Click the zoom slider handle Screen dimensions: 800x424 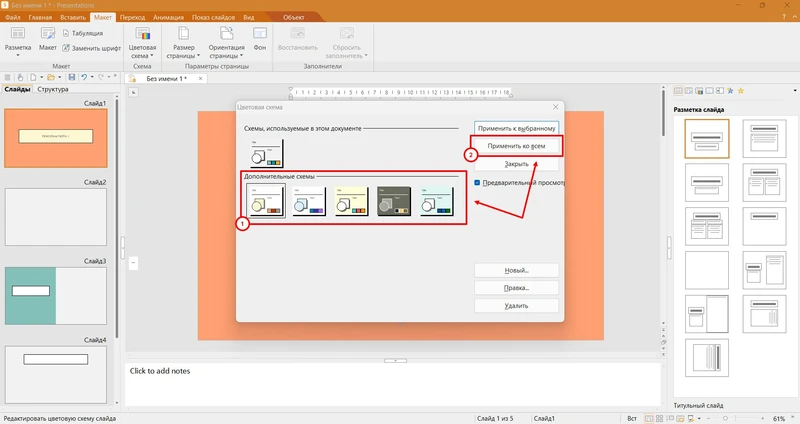click(x=725, y=418)
